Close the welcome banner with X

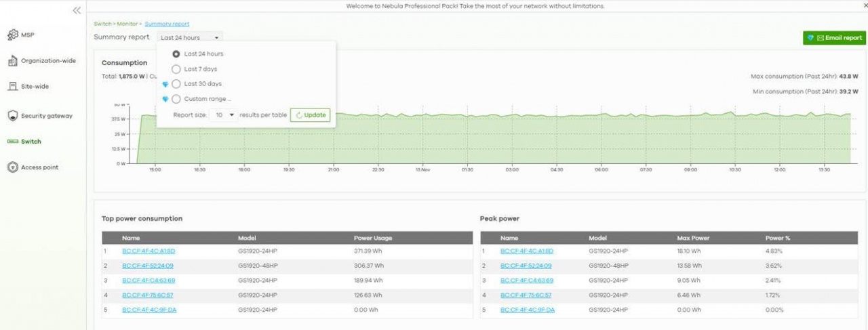[862, 5]
